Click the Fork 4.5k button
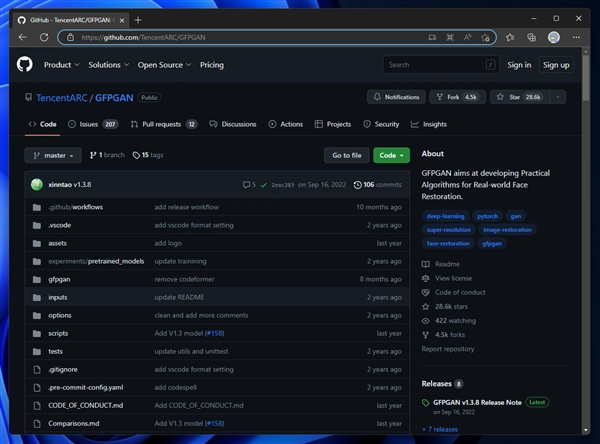Screen dimensions: 600x444 458,97
